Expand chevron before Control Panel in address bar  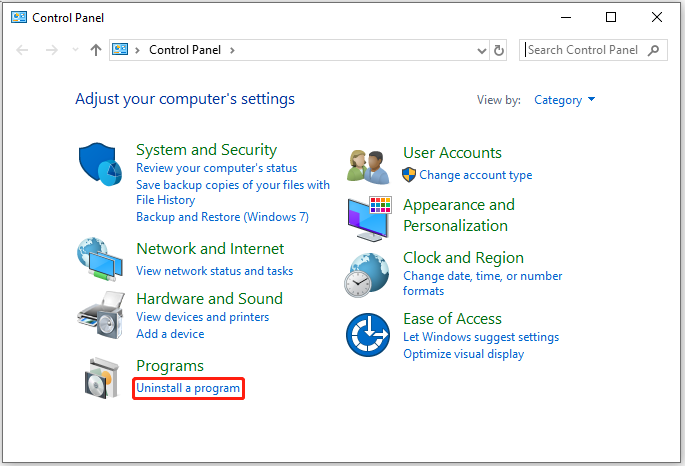(137, 50)
